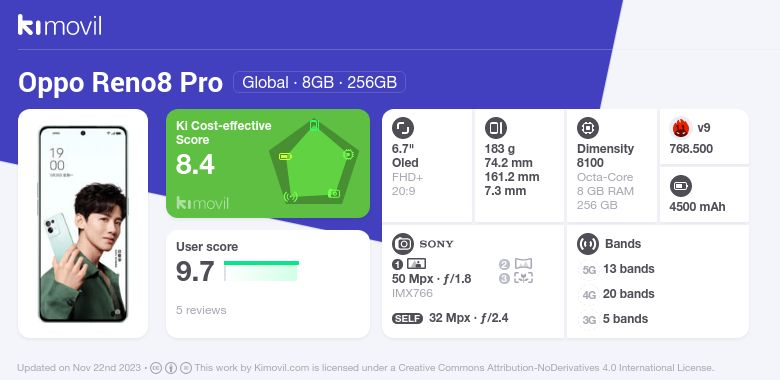Click the screen size display icon
The image size is (780, 380).
coord(403,128)
